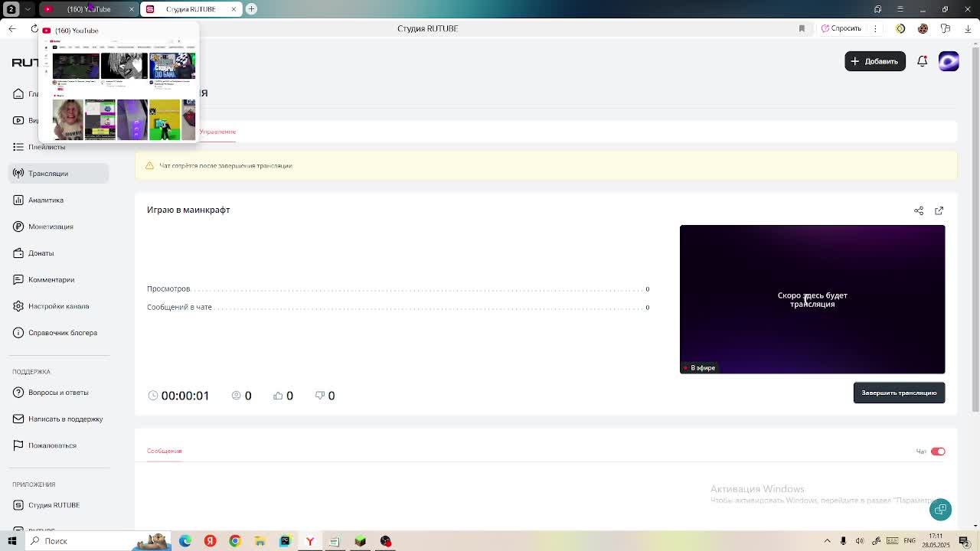Open the help chat bubble button
This screenshot has width=980, height=551.
coord(940,510)
